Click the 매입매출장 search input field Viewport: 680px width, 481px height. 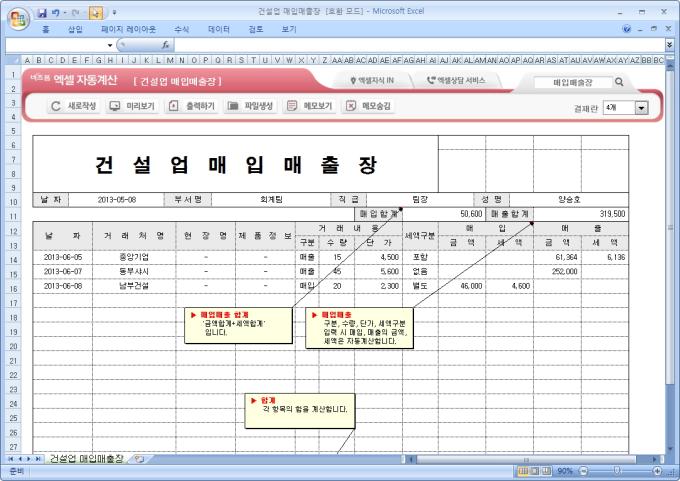(x=572, y=82)
